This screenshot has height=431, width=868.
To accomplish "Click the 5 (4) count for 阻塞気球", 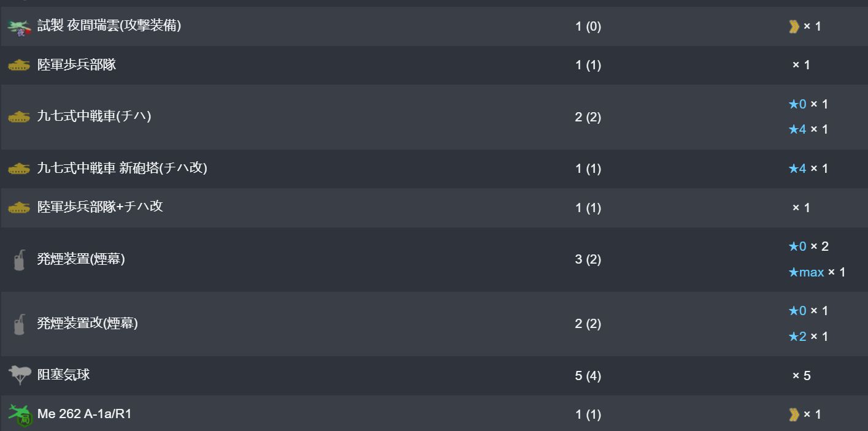I will pos(588,376).
